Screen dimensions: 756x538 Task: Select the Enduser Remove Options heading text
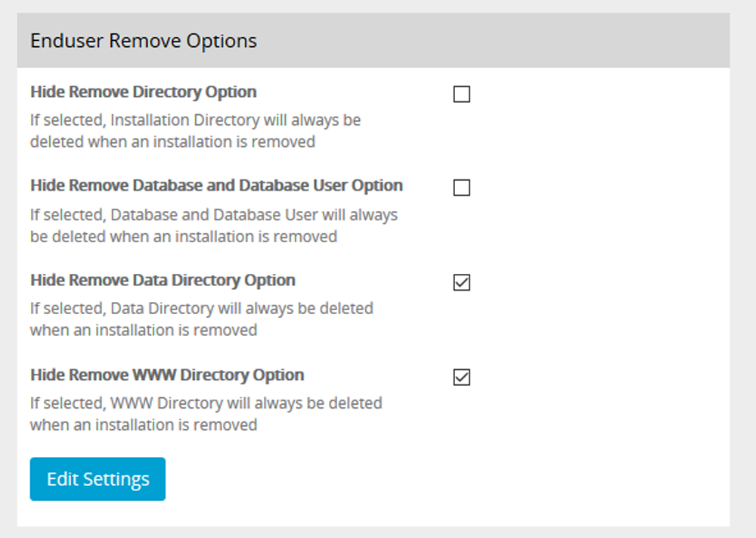pyautogui.click(x=143, y=41)
